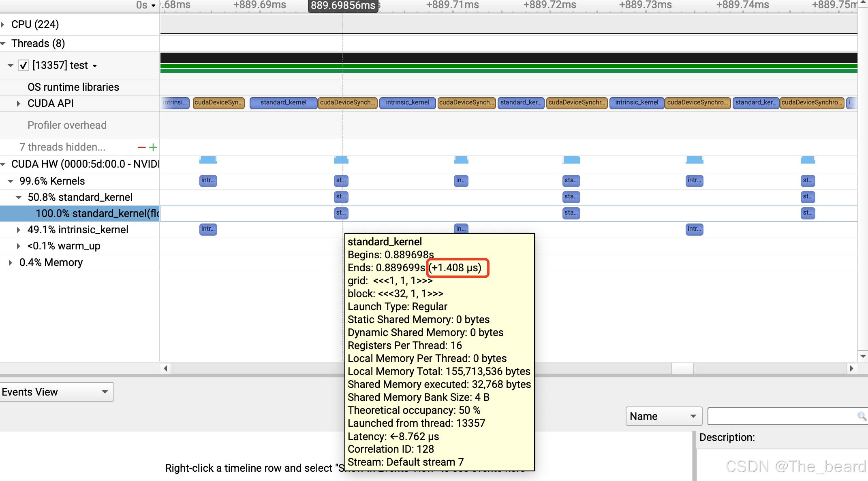Screen dimensions: 868x481
Task: Expand the CUDA API row
Action: click(18, 104)
